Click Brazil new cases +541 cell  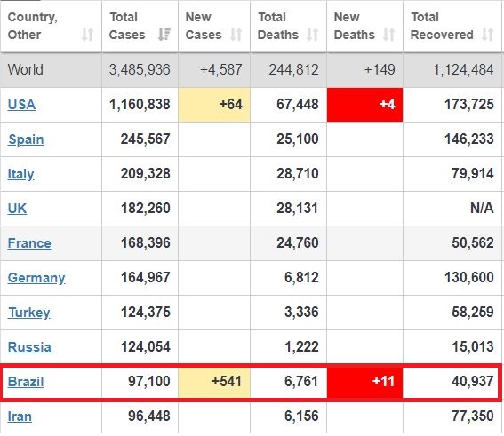point(214,382)
